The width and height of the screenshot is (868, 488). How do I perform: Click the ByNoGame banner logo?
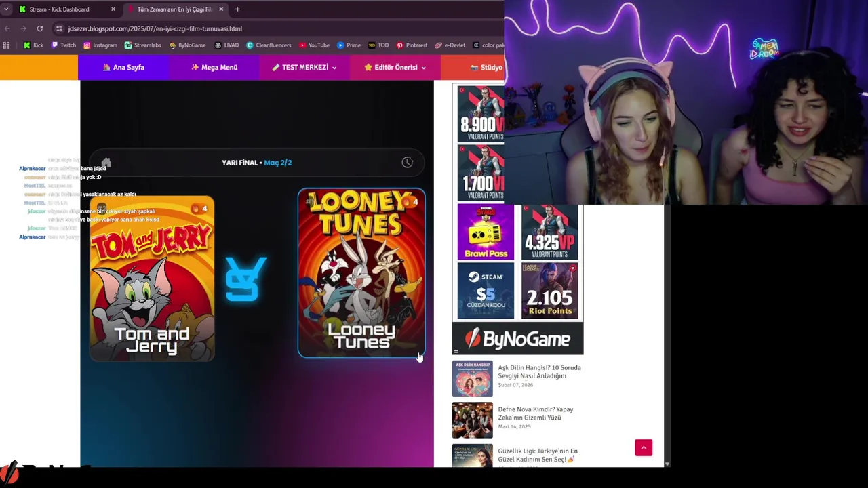point(517,338)
